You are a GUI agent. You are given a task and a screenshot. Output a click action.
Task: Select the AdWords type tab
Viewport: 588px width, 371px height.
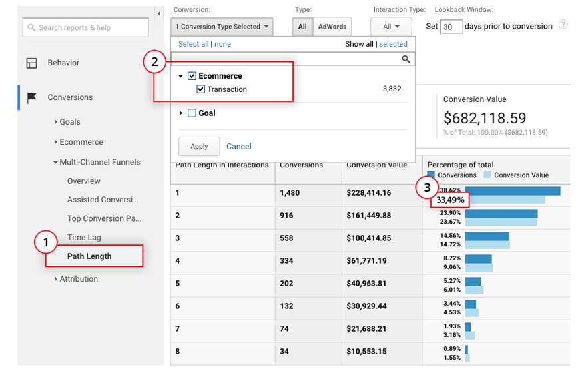pyautogui.click(x=332, y=27)
